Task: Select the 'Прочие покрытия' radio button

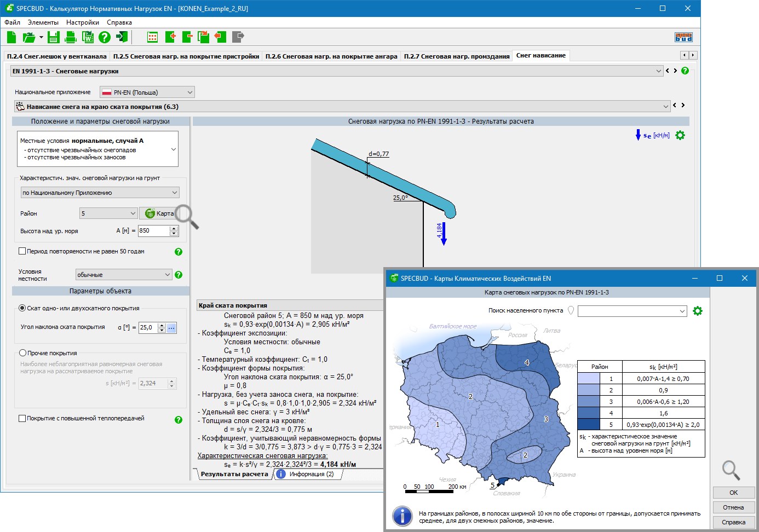Action: pyautogui.click(x=23, y=353)
